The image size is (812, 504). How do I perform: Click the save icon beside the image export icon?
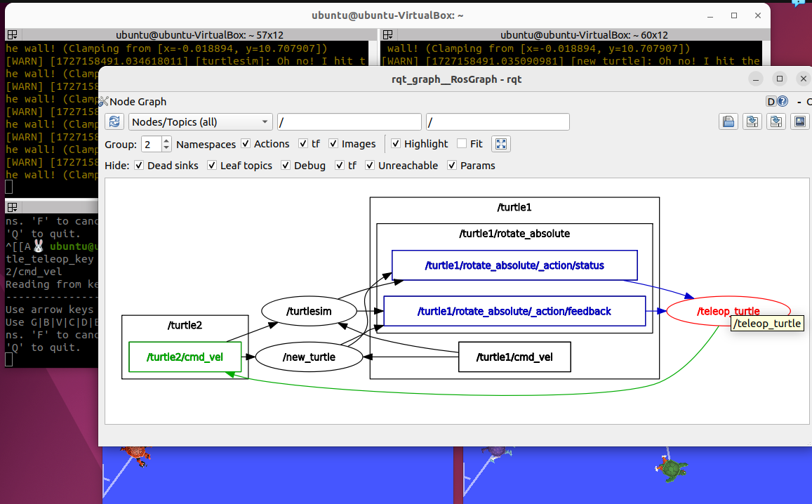tap(776, 121)
